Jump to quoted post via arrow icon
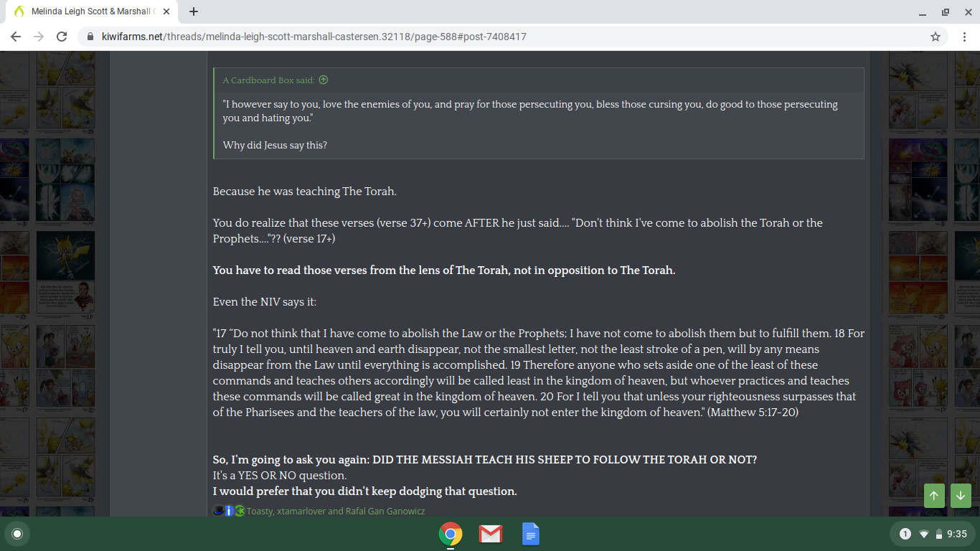The image size is (980, 551). click(323, 80)
